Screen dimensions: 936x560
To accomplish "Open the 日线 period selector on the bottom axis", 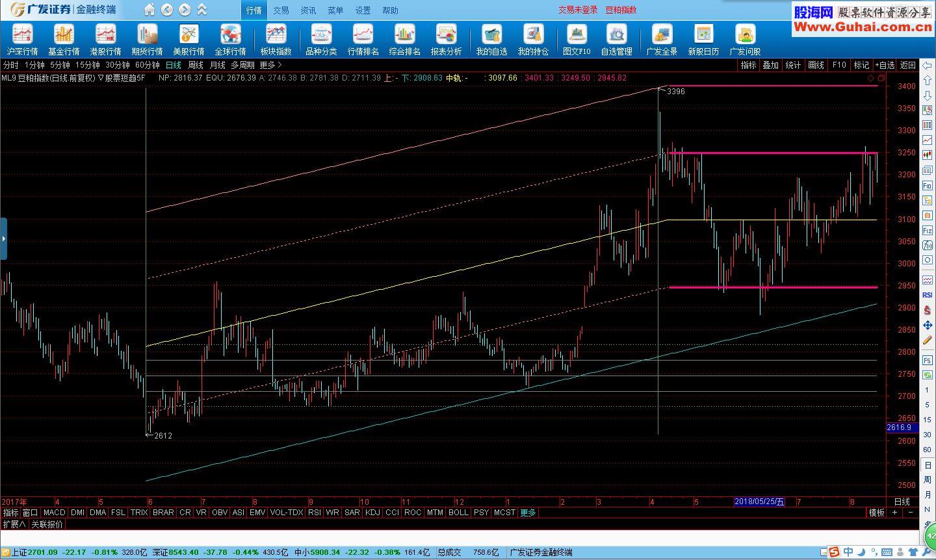I will click(x=902, y=502).
